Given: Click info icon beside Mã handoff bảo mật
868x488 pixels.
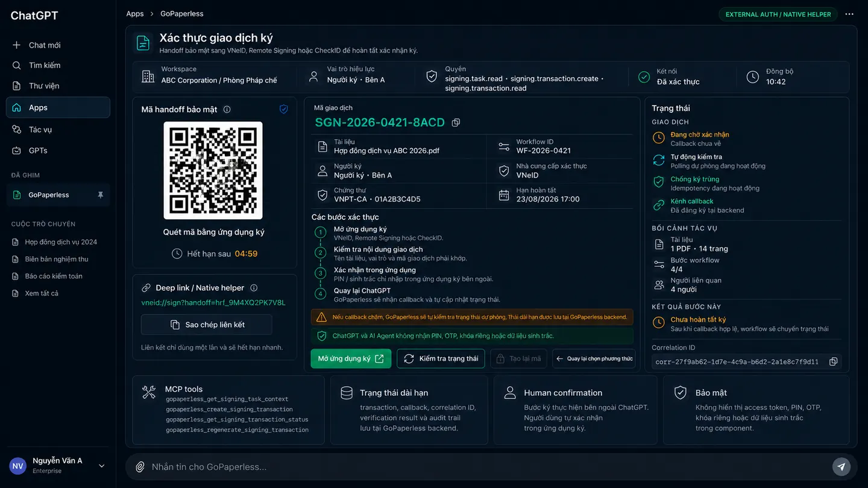Looking at the screenshot, I should pyautogui.click(x=227, y=110).
